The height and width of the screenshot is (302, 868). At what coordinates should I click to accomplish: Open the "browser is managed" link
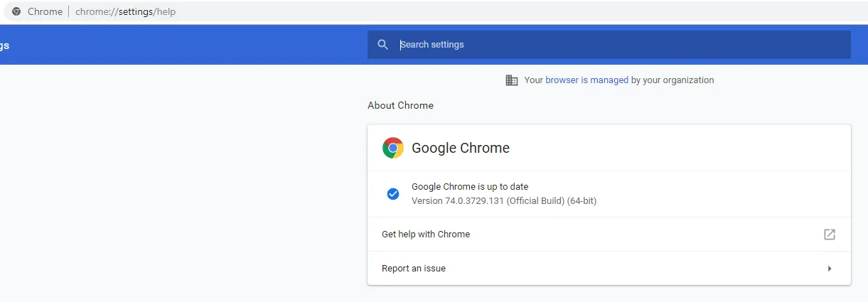[586, 80]
